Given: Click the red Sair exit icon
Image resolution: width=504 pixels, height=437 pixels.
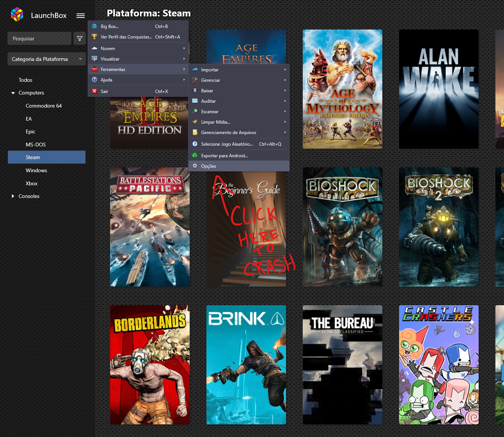Looking at the screenshot, I should (94, 91).
